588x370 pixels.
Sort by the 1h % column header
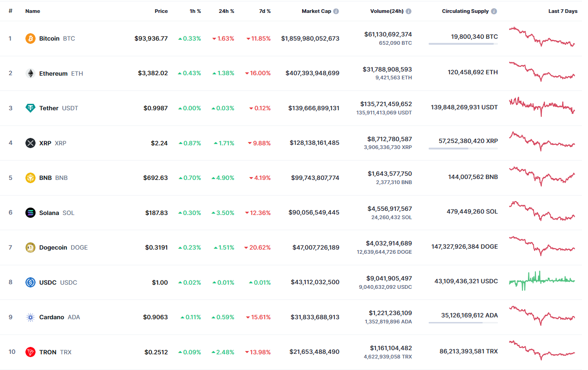point(195,11)
